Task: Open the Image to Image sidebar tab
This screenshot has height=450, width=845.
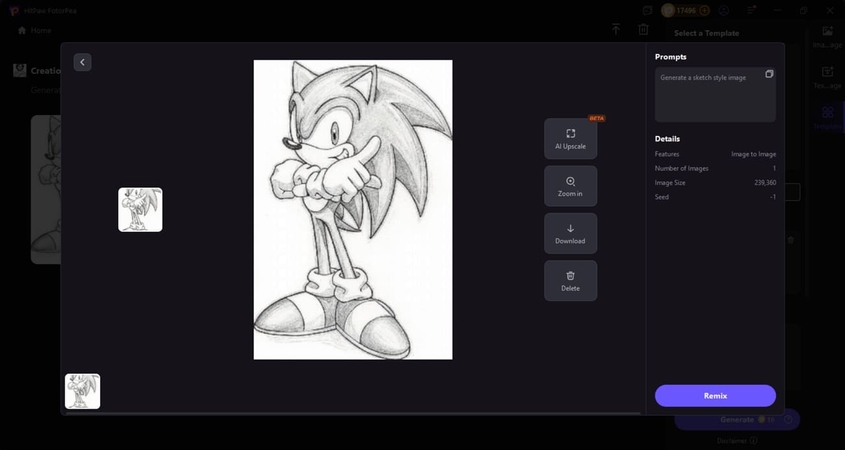Action: tap(827, 37)
